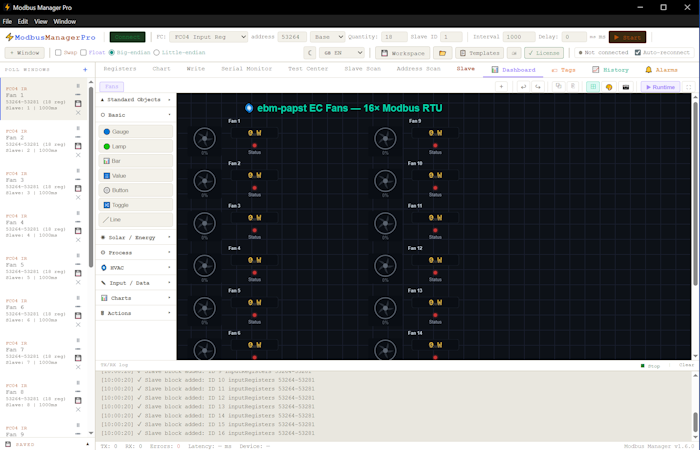
Task: Switch to the Serial Monitor tab
Action: pos(246,69)
